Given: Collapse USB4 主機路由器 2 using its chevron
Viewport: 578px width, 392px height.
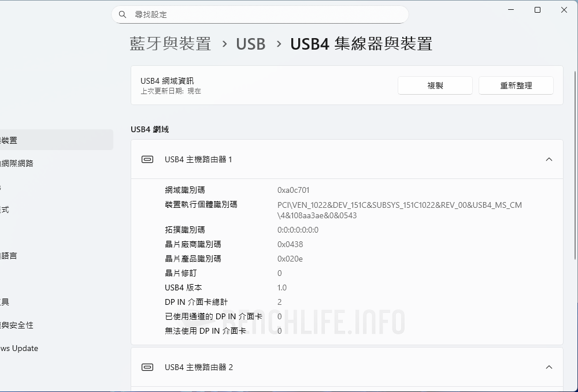Looking at the screenshot, I should click(549, 367).
